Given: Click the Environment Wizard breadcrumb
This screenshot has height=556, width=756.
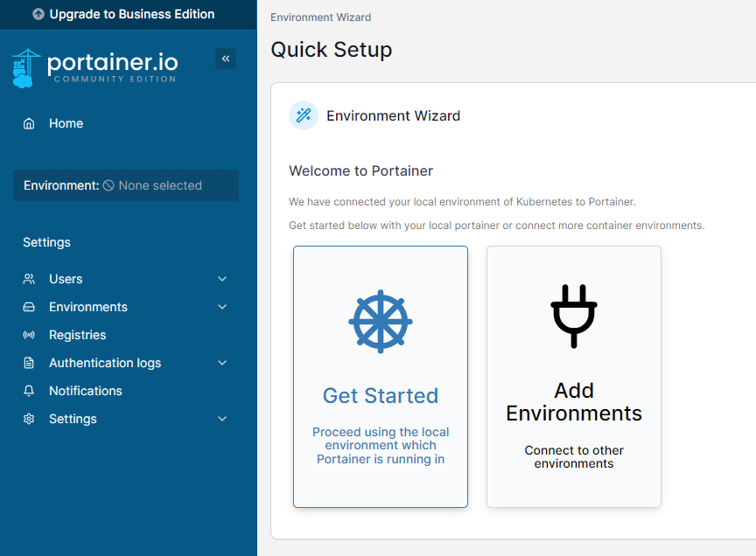Looking at the screenshot, I should (x=320, y=17).
